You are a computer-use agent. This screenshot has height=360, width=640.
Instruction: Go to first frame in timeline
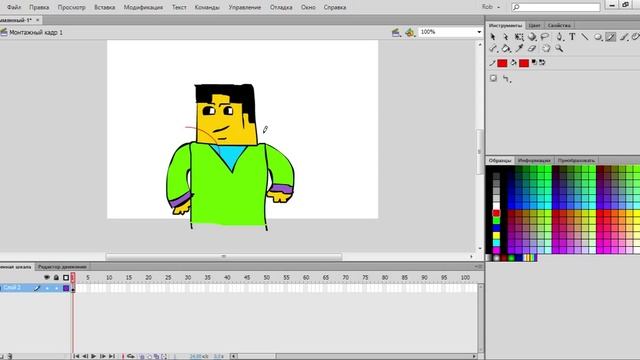(76, 356)
